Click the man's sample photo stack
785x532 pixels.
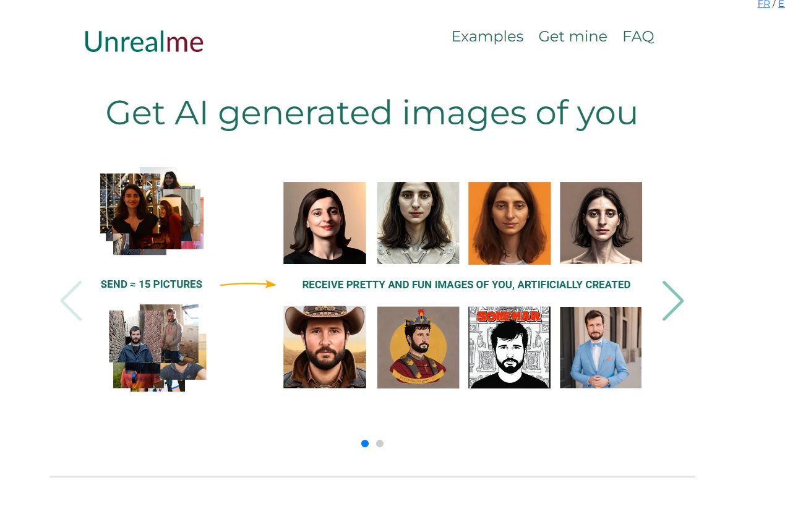point(158,347)
